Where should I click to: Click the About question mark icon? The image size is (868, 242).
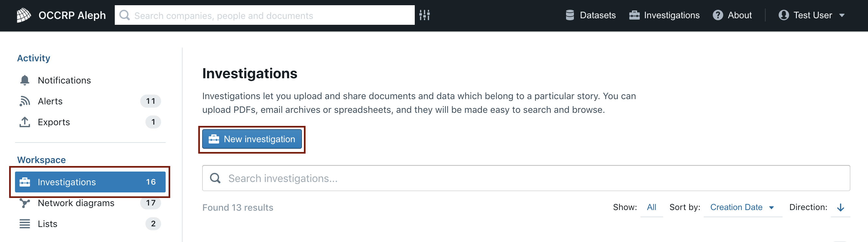(718, 15)
